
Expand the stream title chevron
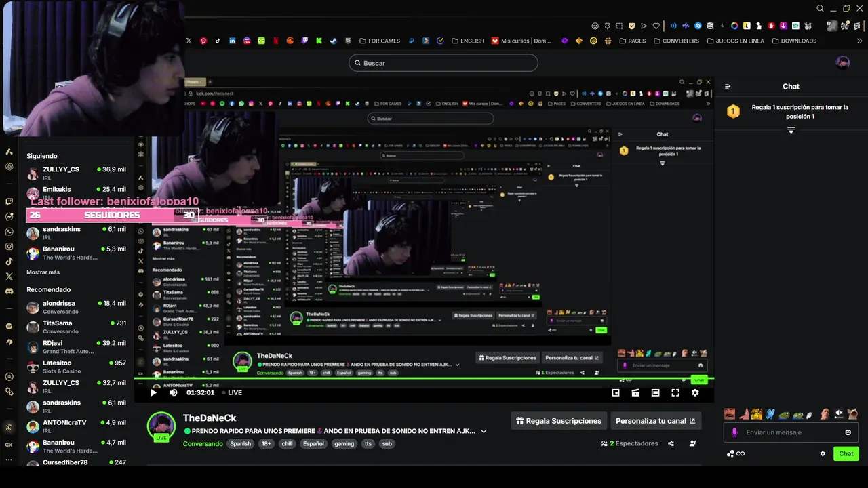pyautogui.click(x=484, y=431)
